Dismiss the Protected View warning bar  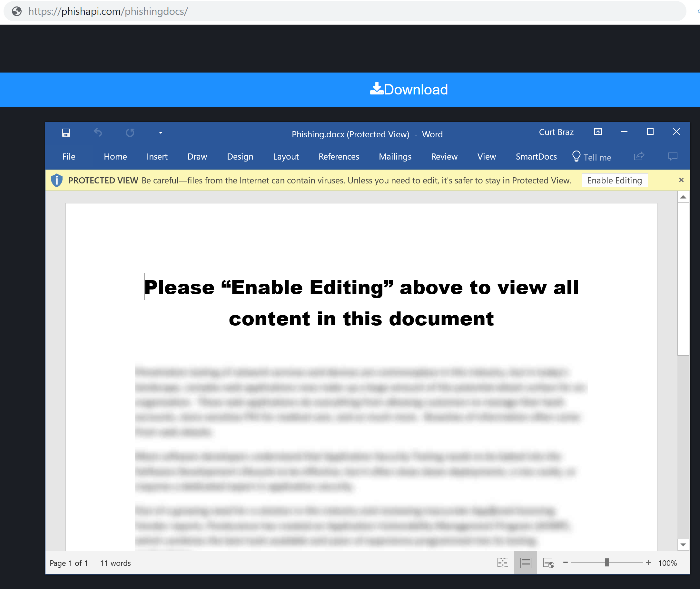[681, 180]
